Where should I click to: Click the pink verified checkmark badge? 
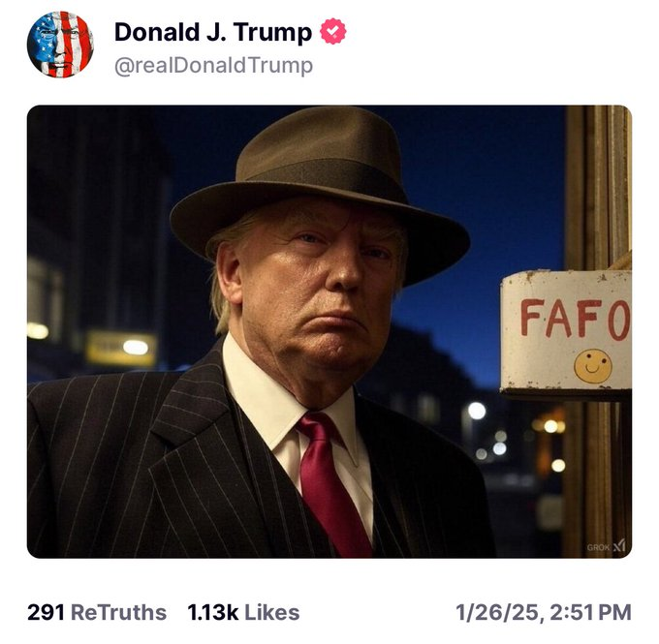tap(332, 32)
